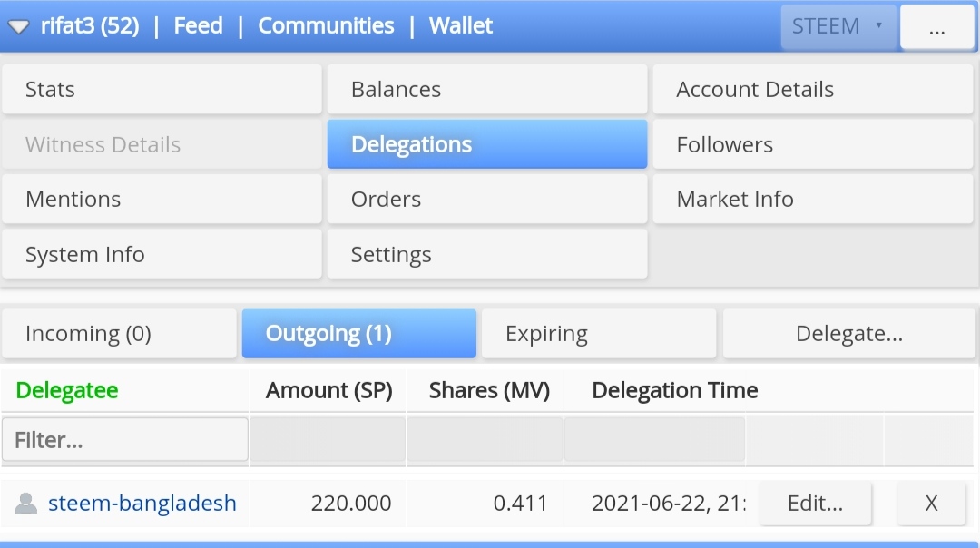Select the 220.000 amount cell
The width and height of the screenshot is (980, 548).
pyautogui.click(x=351, y=503)
